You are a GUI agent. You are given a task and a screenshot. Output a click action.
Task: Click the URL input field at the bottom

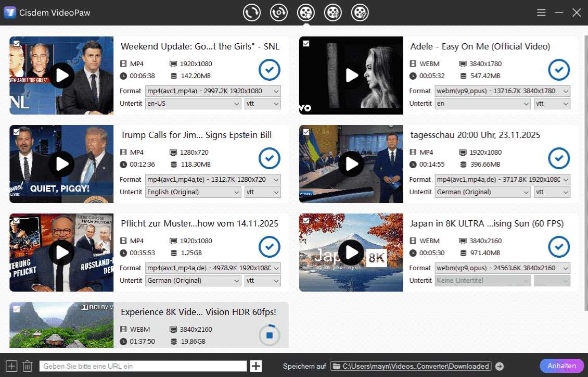point(143,366)
